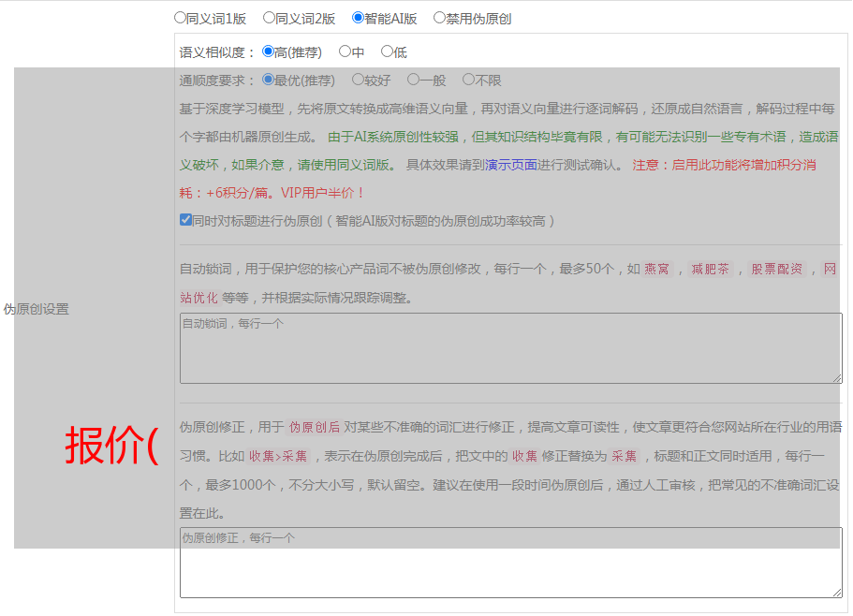The width and height of the screenshot is (853, 616).
Task: Set 语义相似度 to 中
Action: pyautogui.click(x=345, y=51)
